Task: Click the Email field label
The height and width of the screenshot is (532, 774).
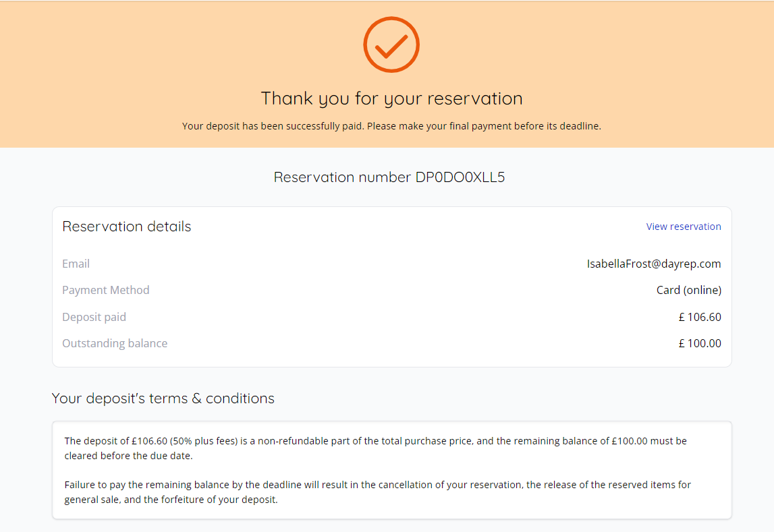Action: point(76,264)
